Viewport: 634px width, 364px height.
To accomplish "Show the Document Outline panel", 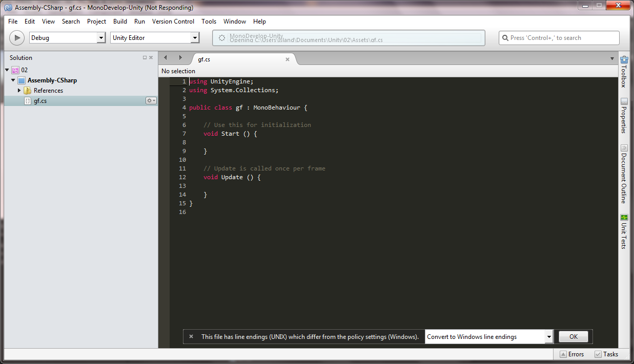I will pyautogui.click(x=624, y=174).
